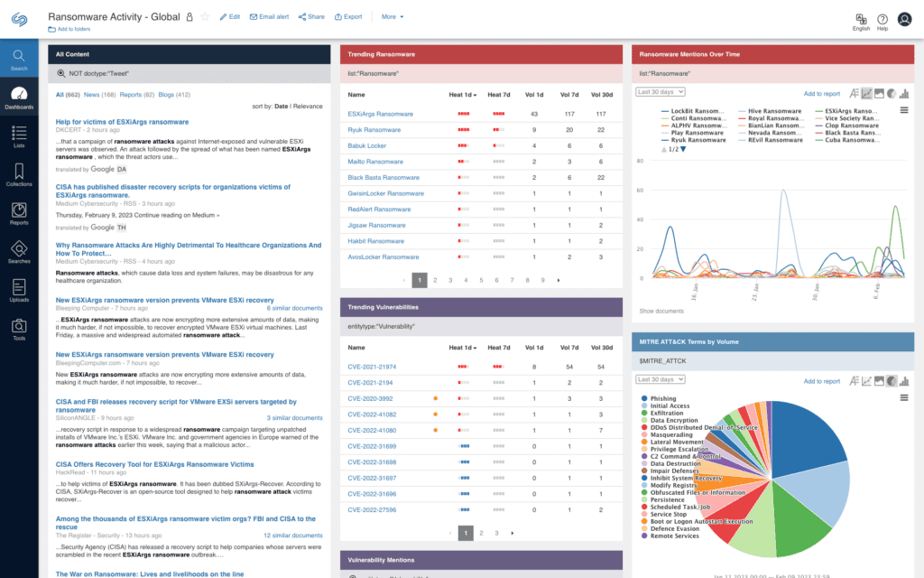Click the app logo at top left
Viewport: 924px width, 578px height.
click(x=19, y=20)
